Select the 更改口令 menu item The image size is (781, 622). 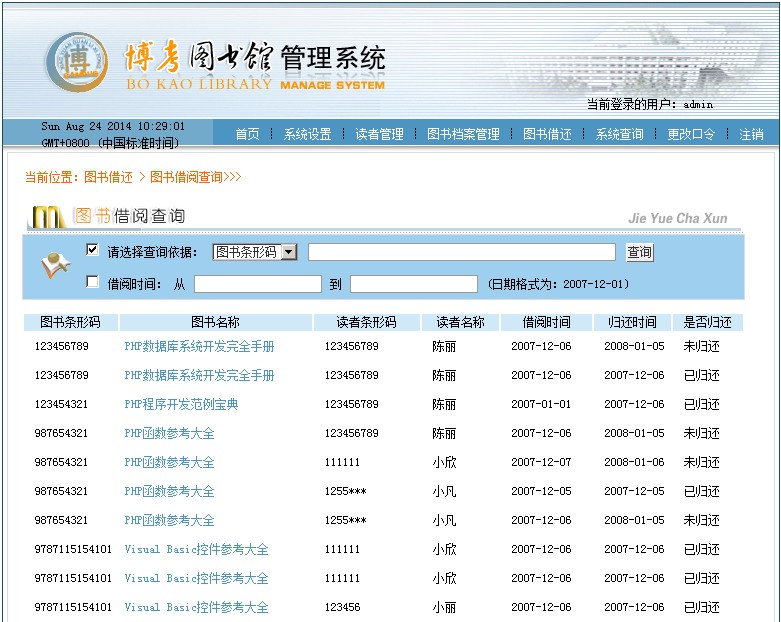click(x=691, y=134)
